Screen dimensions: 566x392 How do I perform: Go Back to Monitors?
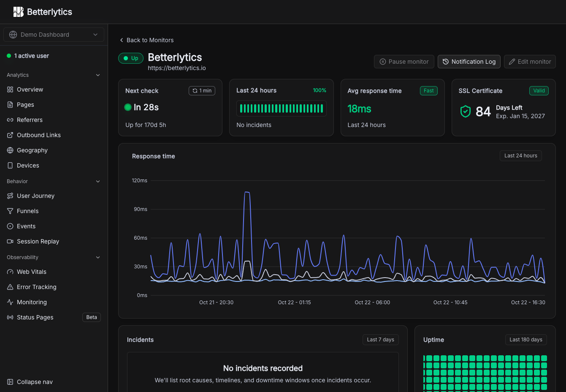click(x=146, y=40)
